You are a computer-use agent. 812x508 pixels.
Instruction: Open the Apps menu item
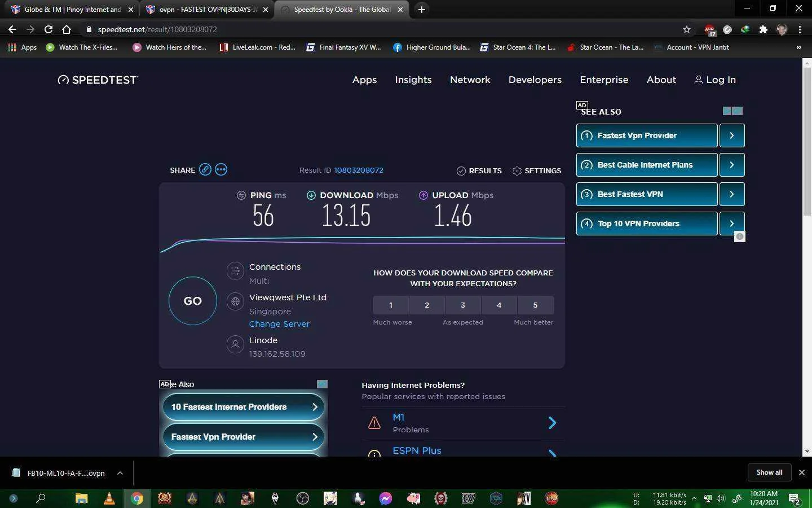364,80
